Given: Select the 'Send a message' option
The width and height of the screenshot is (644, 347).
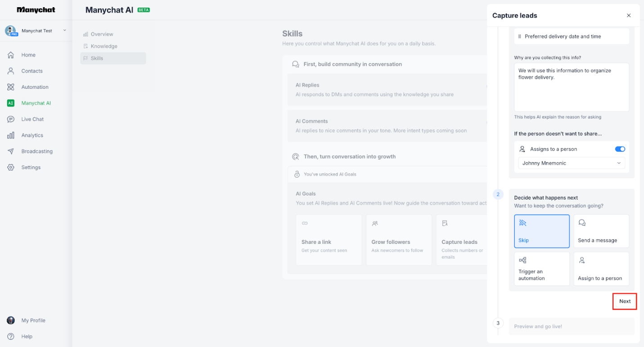Looking at the screenshot, I should [601, 231].
